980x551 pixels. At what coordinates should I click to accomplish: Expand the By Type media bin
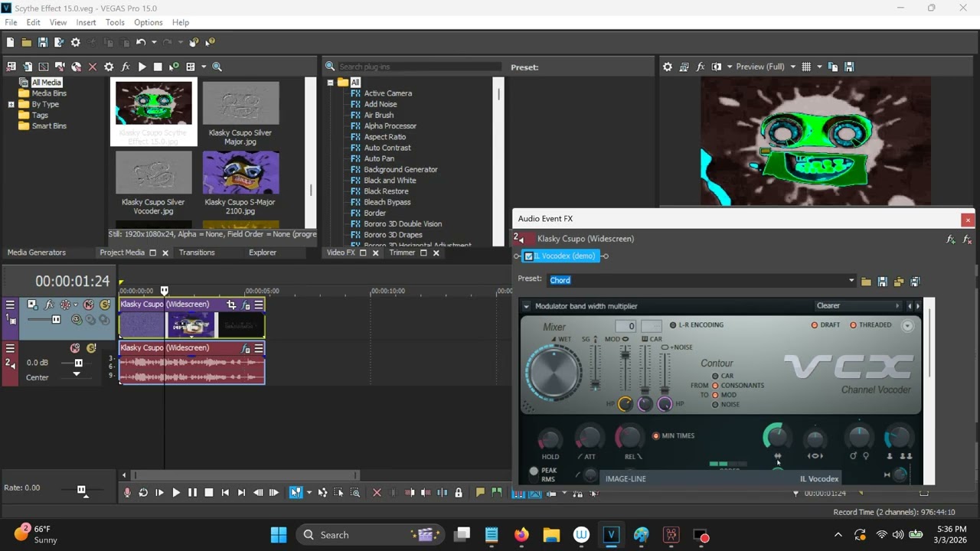[11, 104]
